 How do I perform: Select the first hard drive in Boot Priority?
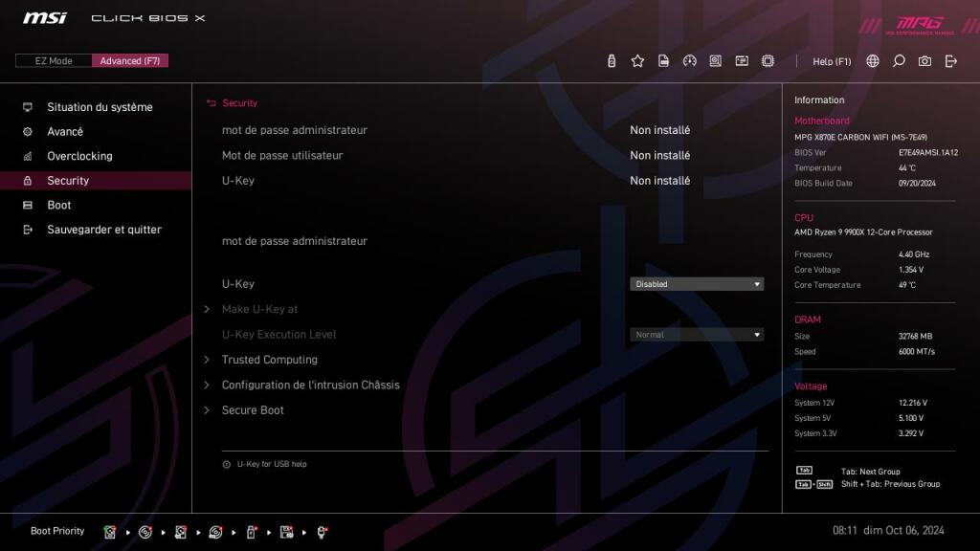click(109, 531)
